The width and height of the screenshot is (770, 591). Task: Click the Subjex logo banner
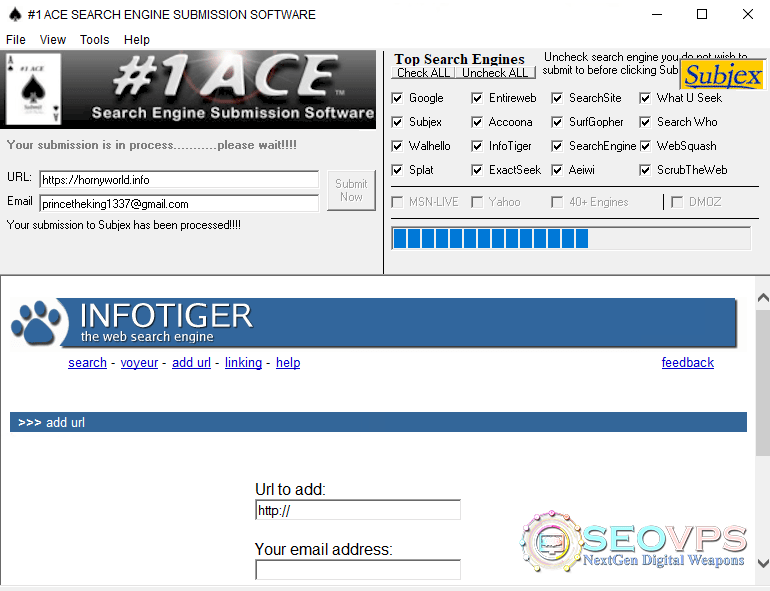coord(723,75)
